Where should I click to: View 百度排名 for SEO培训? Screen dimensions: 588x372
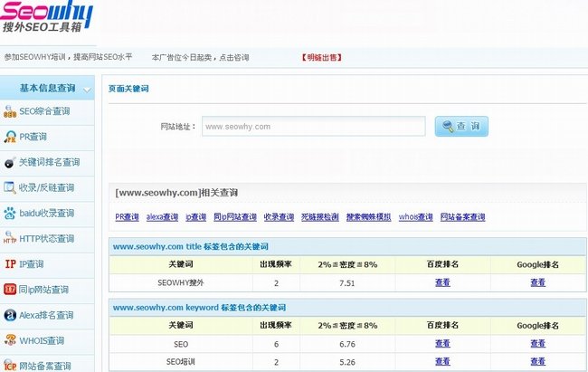point(442,361)
